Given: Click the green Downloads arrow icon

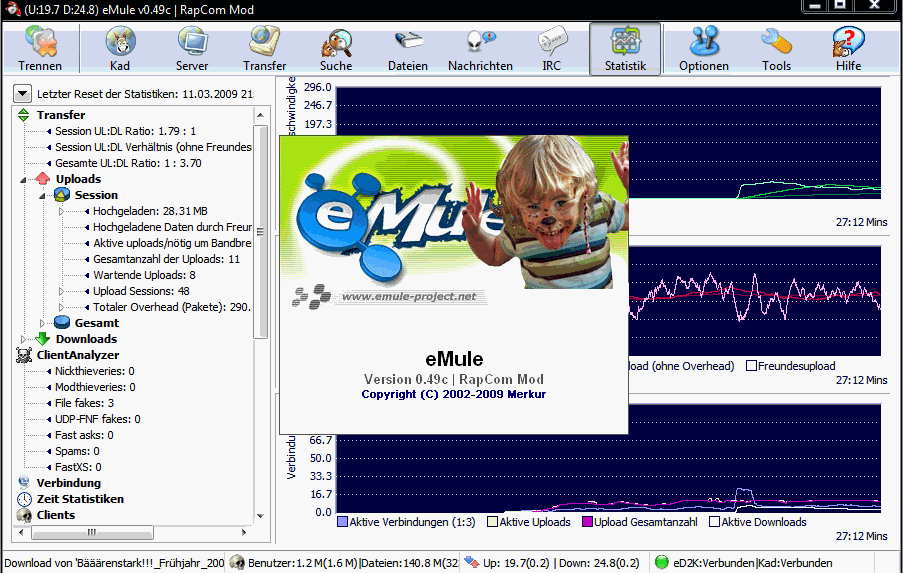Looking at the screenshot, I should click(x=43, y=339).
